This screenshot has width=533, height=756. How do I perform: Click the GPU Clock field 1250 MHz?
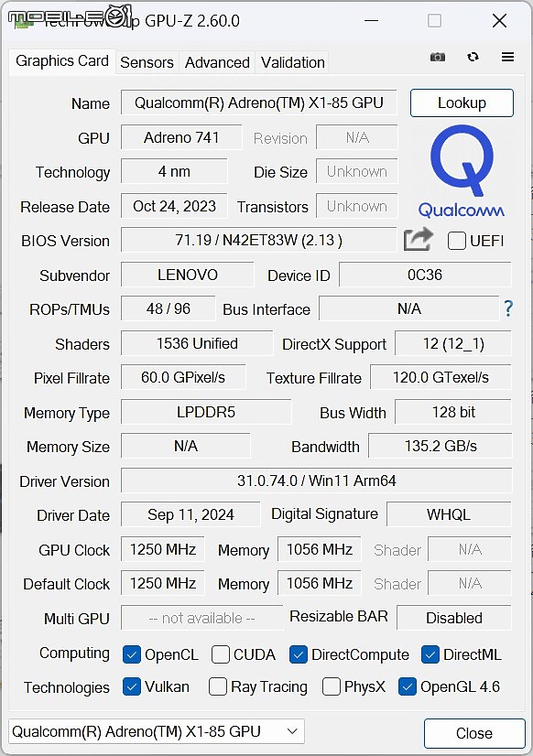[162, 549]
